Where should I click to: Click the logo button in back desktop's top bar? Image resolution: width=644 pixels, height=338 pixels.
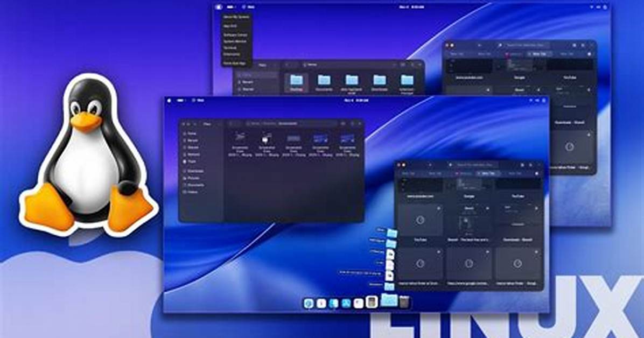[219, 7]
